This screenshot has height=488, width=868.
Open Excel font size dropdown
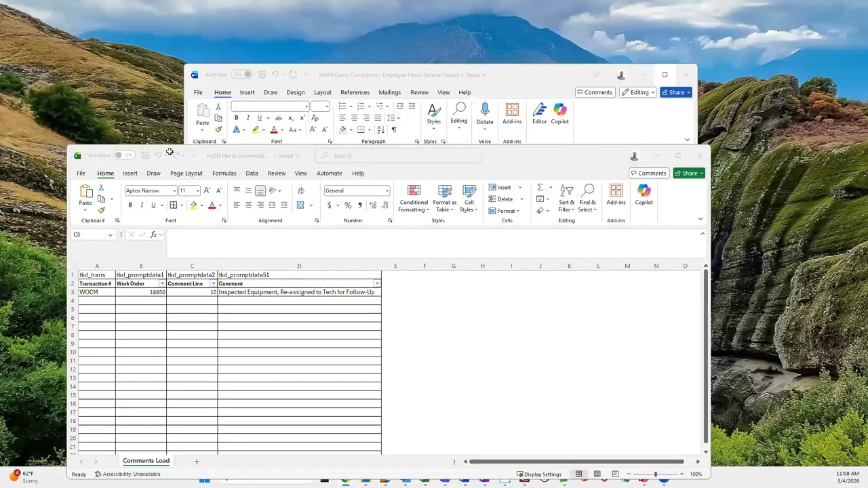[197, 190]
